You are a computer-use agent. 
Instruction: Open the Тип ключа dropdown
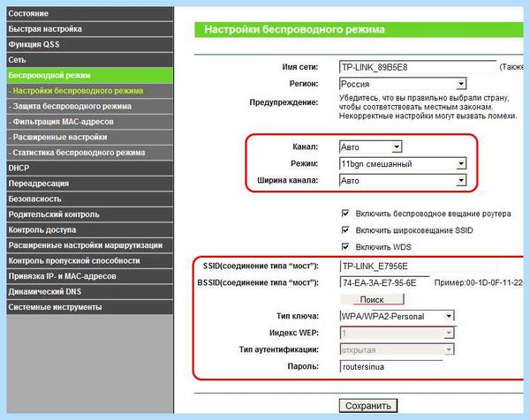[x=397, y=316]
